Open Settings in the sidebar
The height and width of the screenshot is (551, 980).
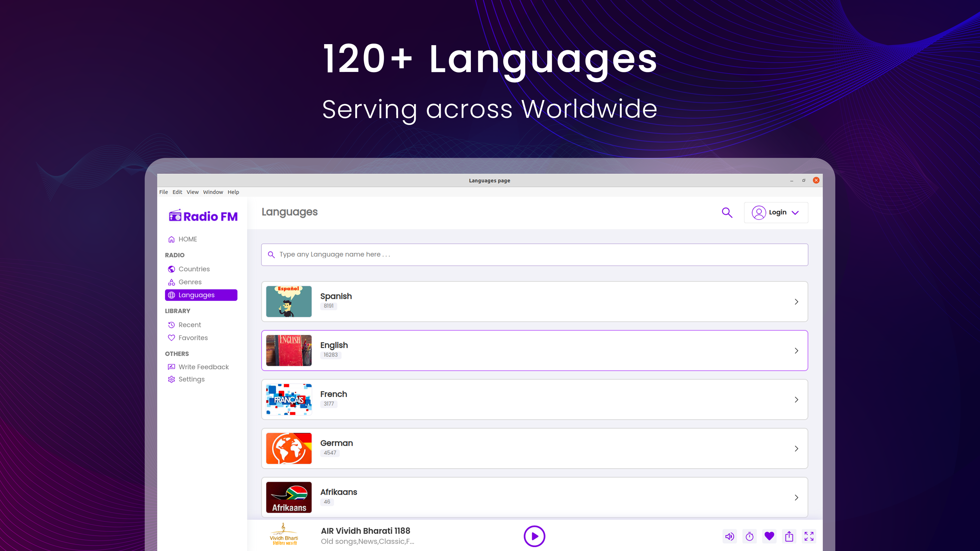coord(191,380)
